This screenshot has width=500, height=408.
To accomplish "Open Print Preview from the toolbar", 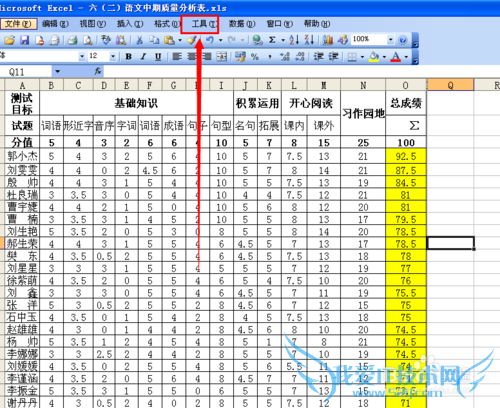I will tap(87, 40).
